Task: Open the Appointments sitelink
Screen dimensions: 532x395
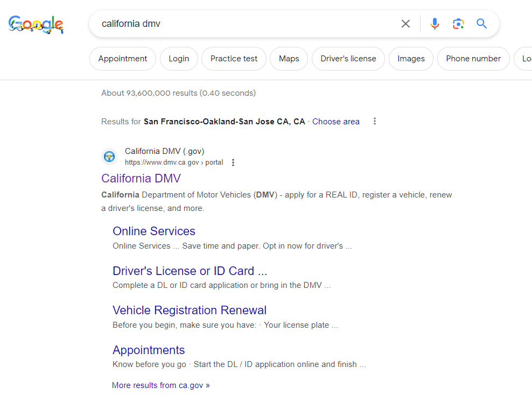Action: point(149,350)
